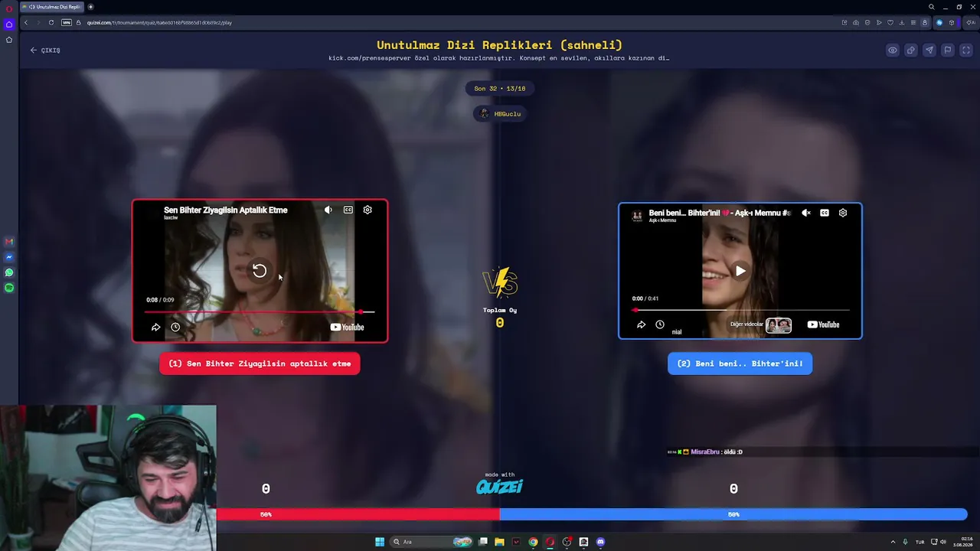Unmute the Beni beni Bihter'ini video
This screenshot has width=980, height=551.
[x=806, y=213]
